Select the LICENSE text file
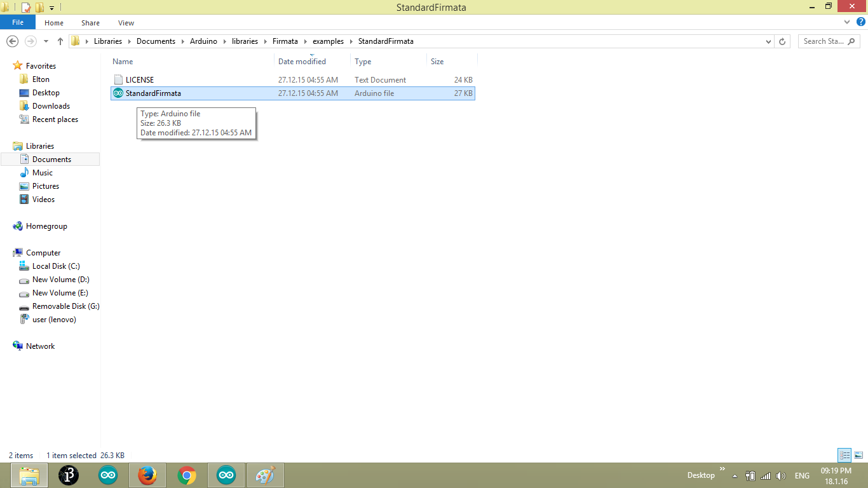 click(x=293, y=80)
